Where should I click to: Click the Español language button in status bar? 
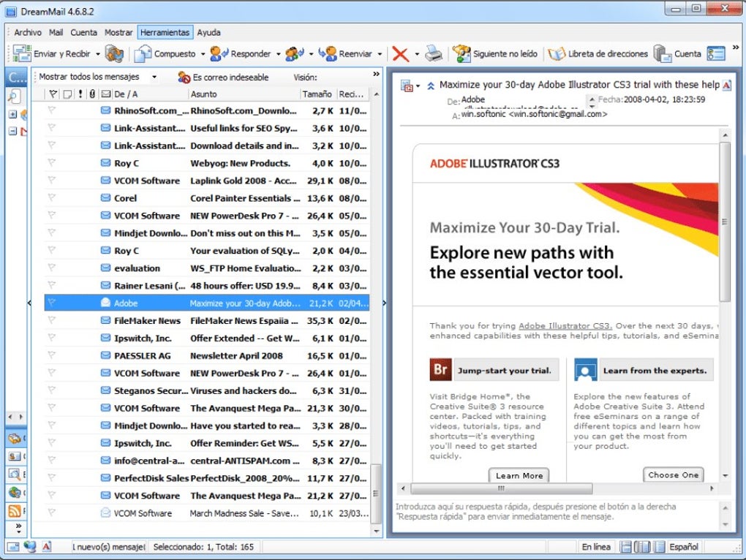tap(684, 547)
